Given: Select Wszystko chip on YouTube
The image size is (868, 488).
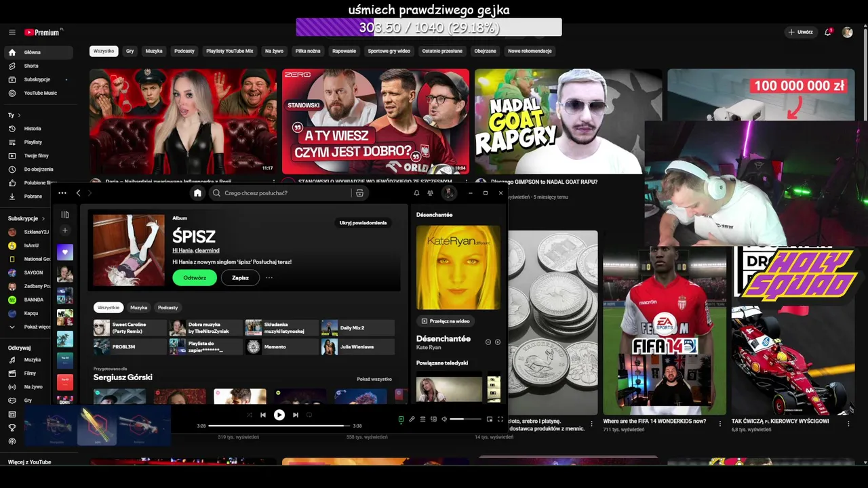Looking at the screenshot, I should pyautogui.click(x=104, y=51).
